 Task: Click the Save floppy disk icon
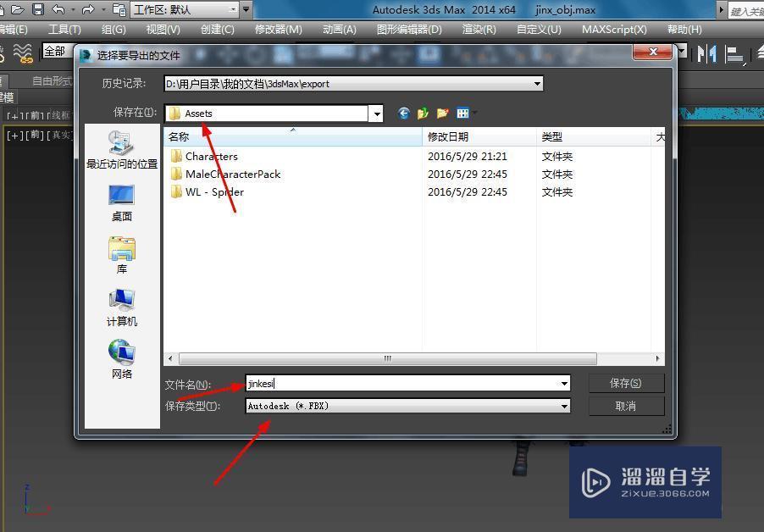tap(38, 9)
